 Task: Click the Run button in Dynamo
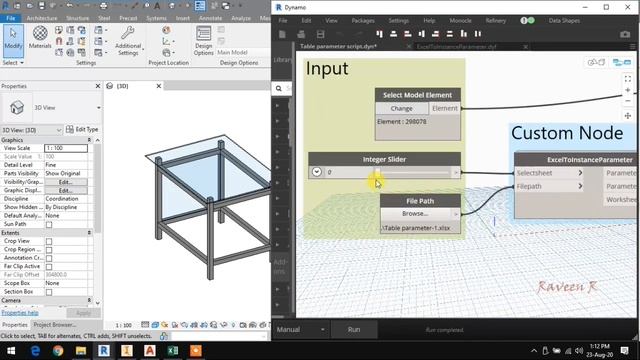pos(354,329)
